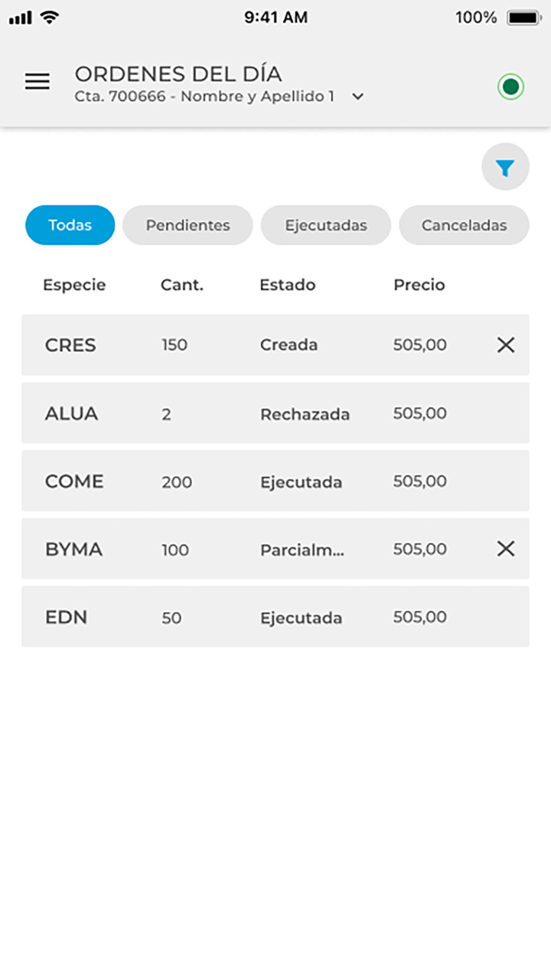Tap the Parcialm... status on BYMA row

(x=302, y=550)
